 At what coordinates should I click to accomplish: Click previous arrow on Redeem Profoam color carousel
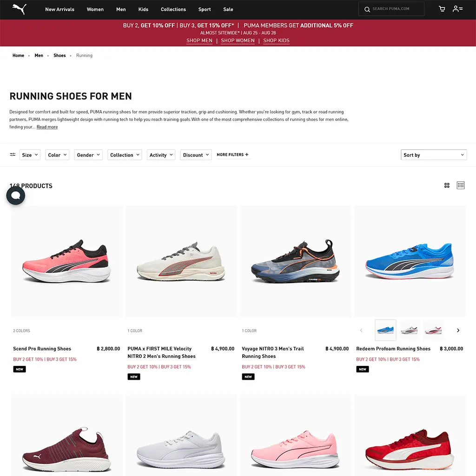click(x=361, y=331)
